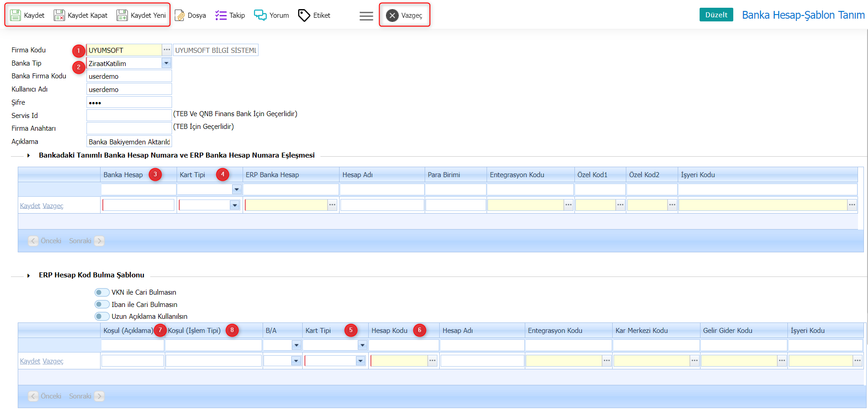Open Hesap Kodu lookup ellipsis
The height and width of the screenshot is (409, 868).
[x=432, y=361]
